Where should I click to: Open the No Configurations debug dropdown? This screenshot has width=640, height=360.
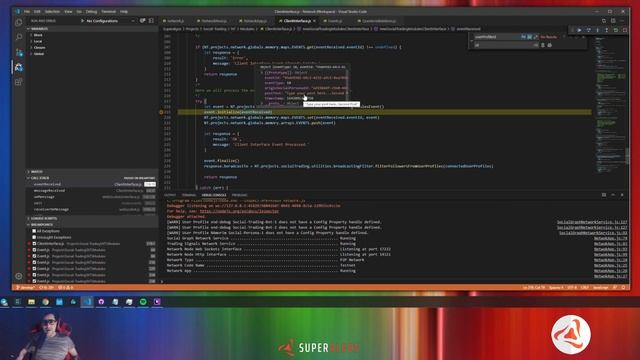click(x=110, y=21)
